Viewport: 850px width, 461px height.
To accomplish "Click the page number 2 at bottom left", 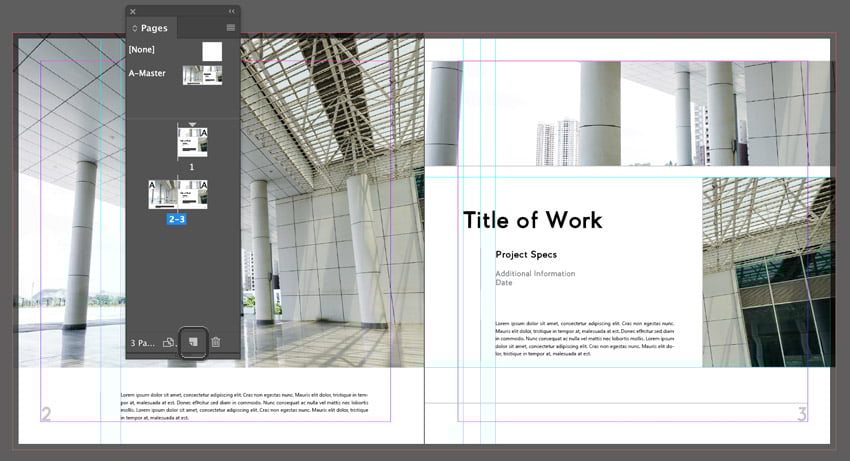I will pyautogui.click(x=46, y=414).
